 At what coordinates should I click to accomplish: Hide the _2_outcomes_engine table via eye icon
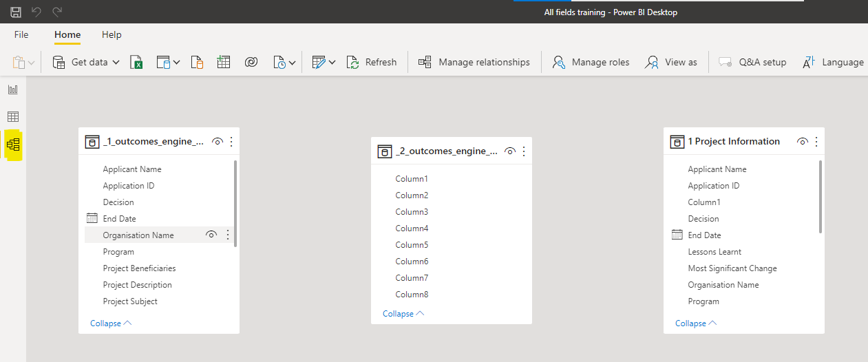[x=510, y=151]
